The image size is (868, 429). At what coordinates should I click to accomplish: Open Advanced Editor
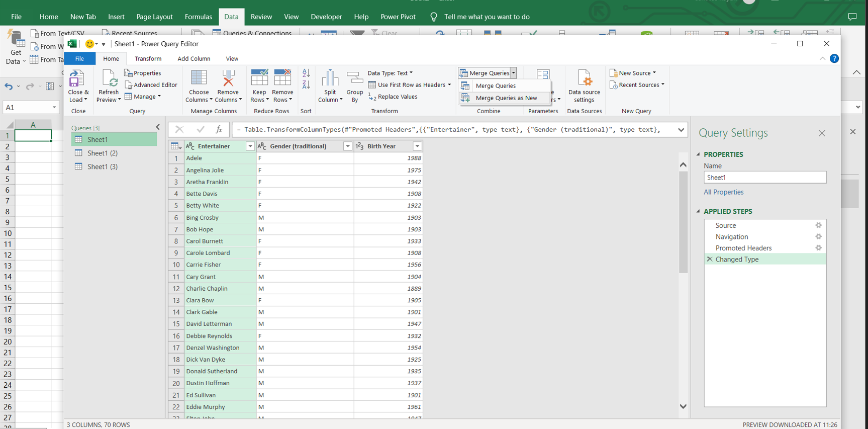tap(151, 85)
